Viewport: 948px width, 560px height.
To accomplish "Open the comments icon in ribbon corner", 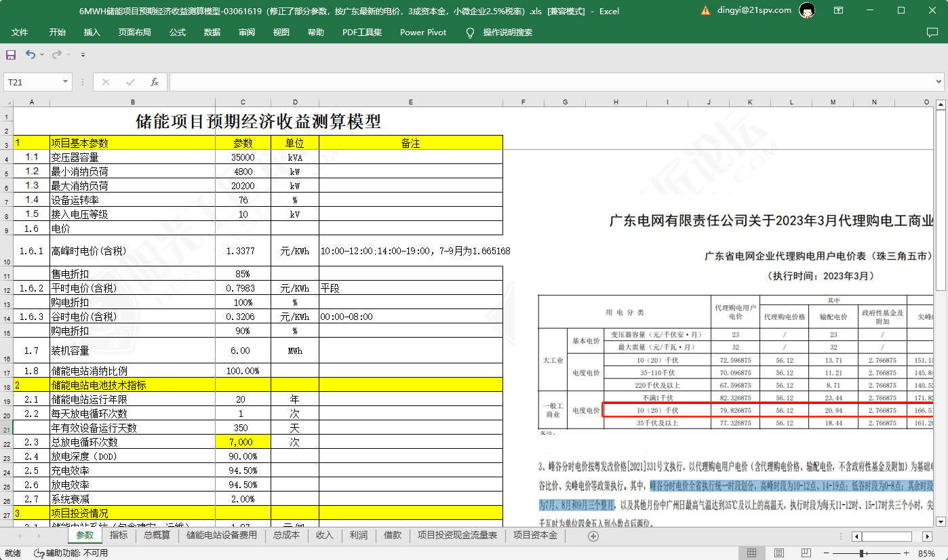I will (x=932, y=33).
